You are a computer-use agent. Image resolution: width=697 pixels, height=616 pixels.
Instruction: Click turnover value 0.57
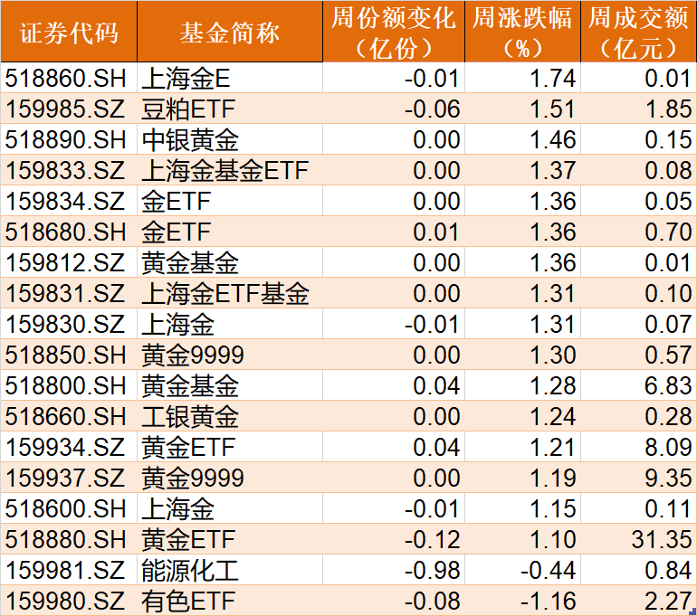[x=669, y=355]
